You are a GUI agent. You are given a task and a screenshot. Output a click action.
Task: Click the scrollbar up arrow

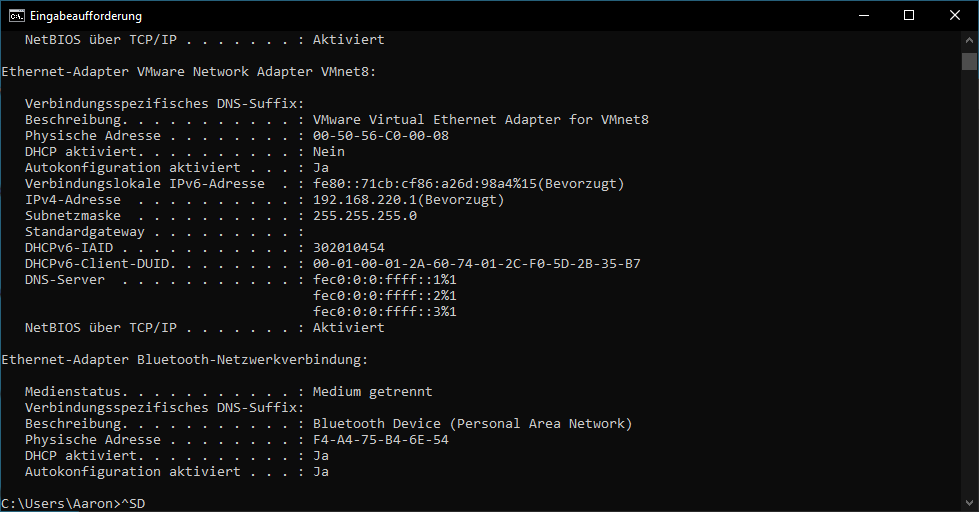click(x=969, y=40)
